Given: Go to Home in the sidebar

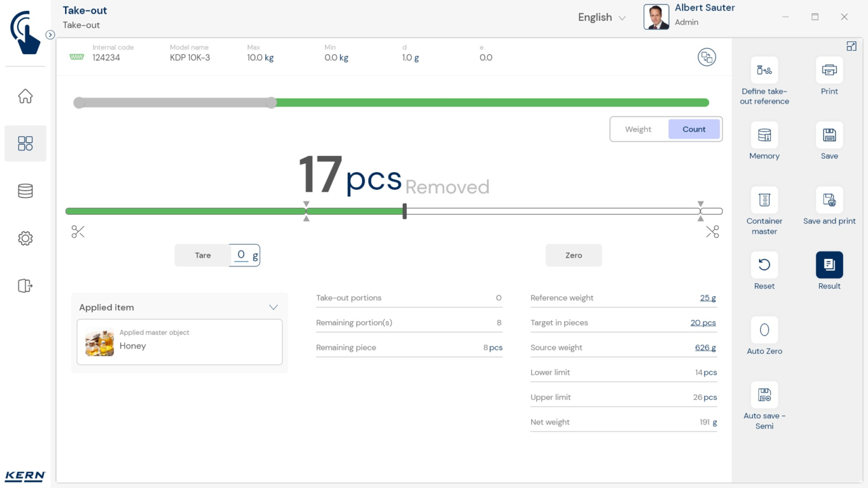Looking at the screenshot, I should pyautogui.click(x=25, y=96).
